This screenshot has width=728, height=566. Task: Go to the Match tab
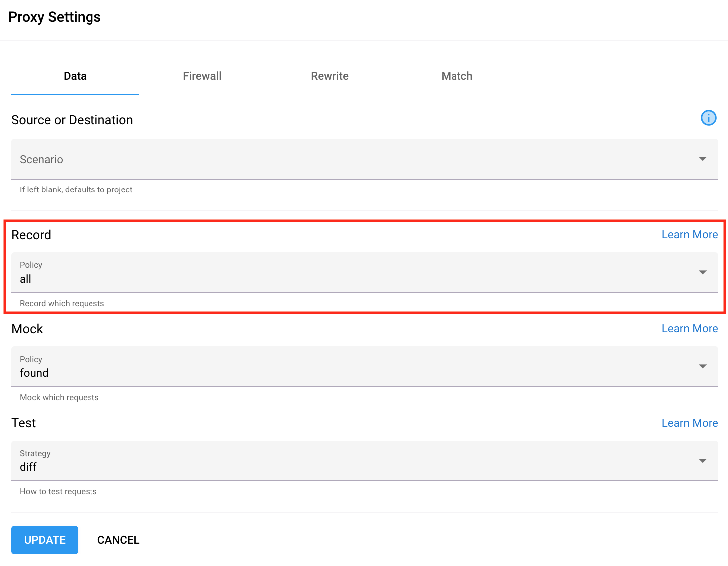[x=457, y=76]
